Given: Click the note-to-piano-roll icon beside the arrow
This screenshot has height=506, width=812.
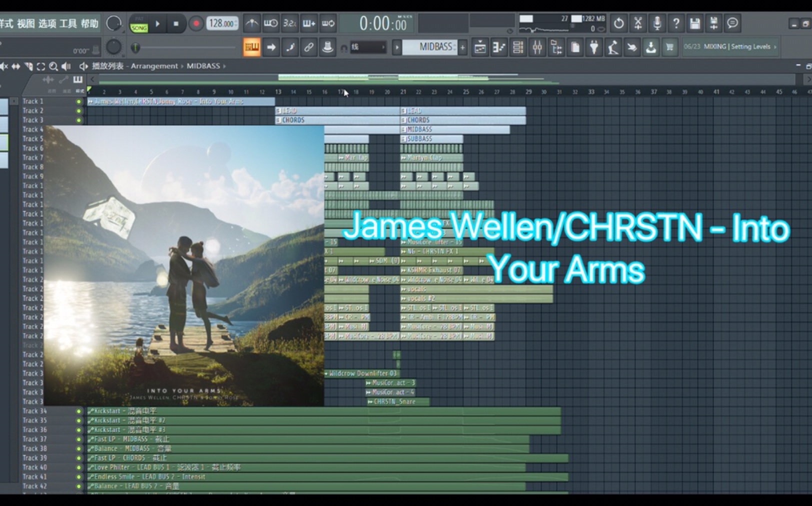Looking at the screenshot, I should click(x=290, y=47).
